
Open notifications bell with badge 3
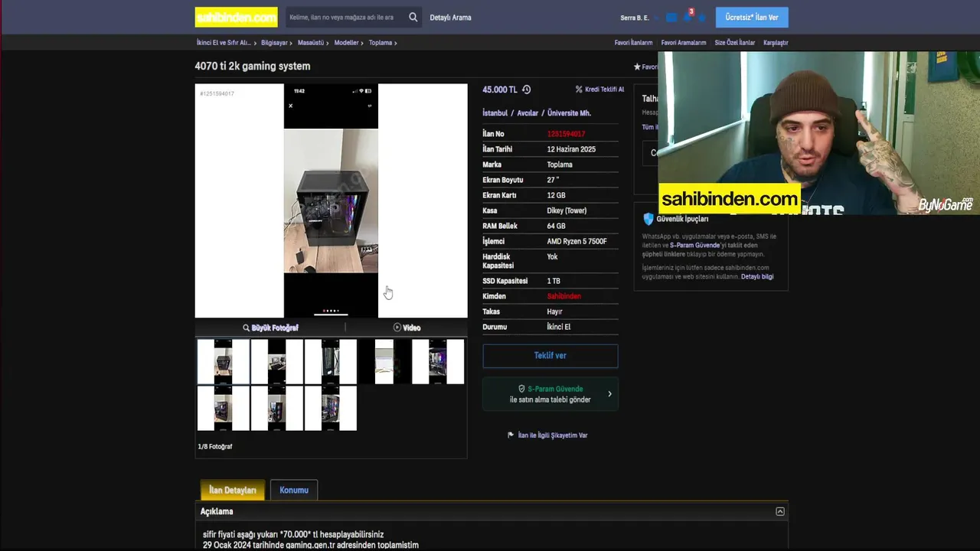click(x=688, y=16)
